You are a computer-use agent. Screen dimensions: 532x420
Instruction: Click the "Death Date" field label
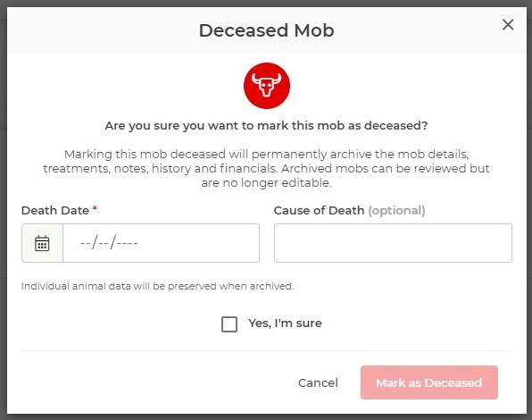pos(55,211)
